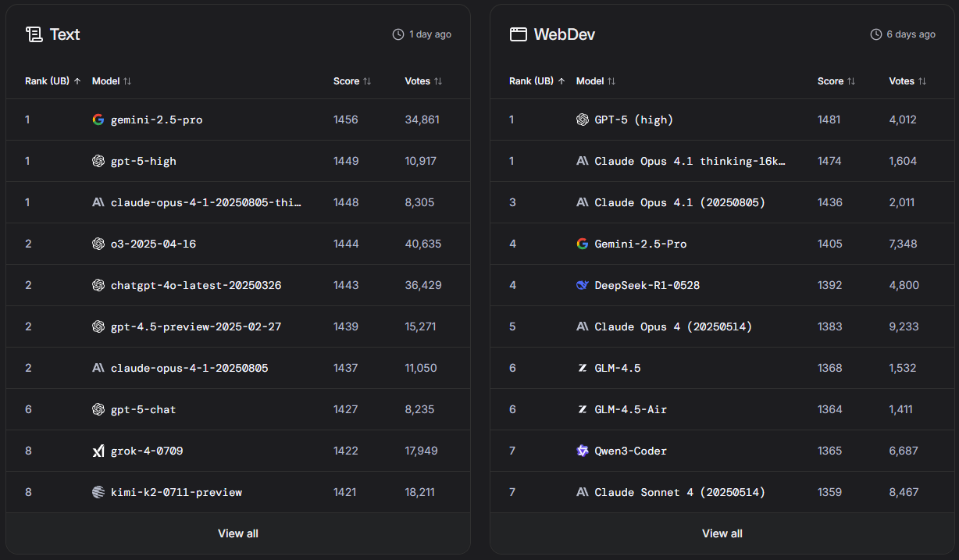Click the OpenAI logo beside gpt-4.5-preview-2025-02-27
This screenshot has width=959, height=560.
point(98,326)
